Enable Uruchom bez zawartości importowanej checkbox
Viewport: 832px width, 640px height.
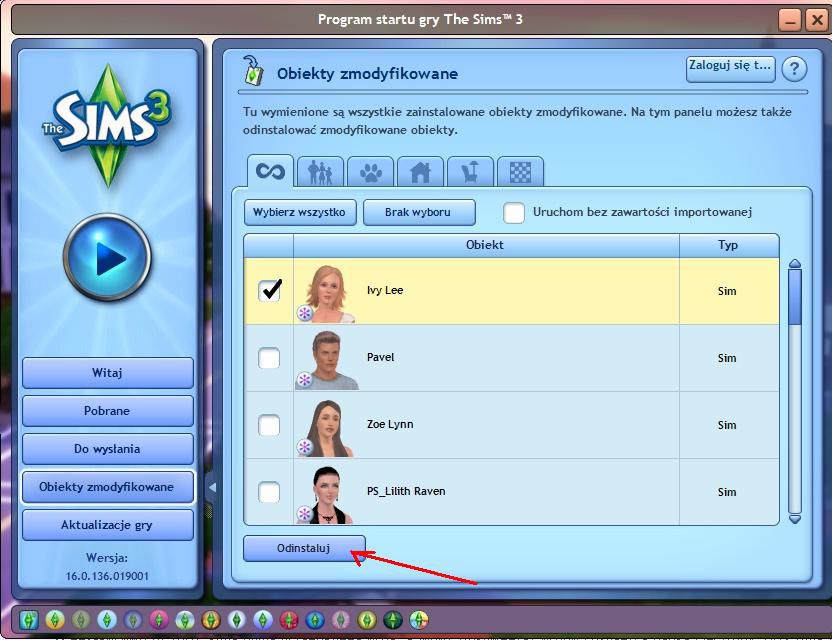514,213
